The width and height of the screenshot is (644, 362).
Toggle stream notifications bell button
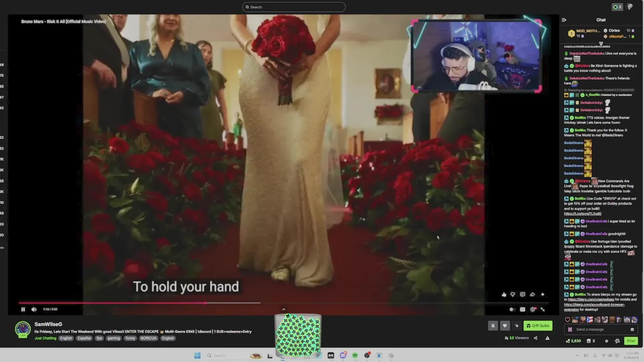click(x=493, y=326)
